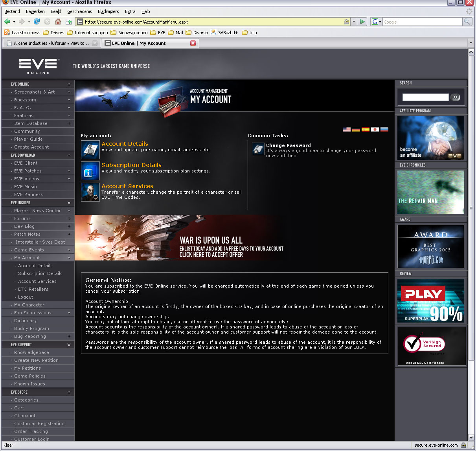
Task: Open the Bewerken menu
Action: point(35,11)
